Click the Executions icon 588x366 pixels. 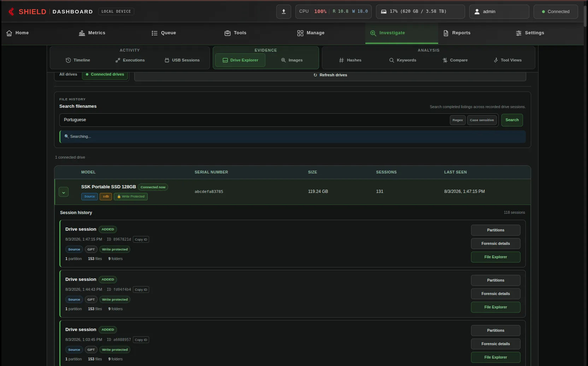coord(118,60)
